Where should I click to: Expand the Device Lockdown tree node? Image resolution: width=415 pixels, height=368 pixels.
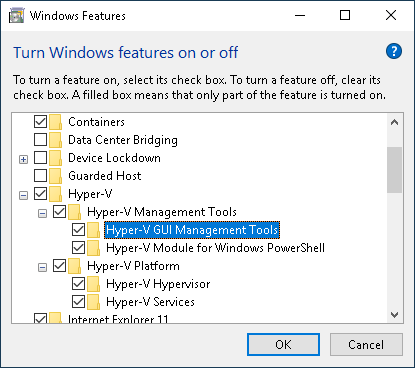click(x=23, y=160)
